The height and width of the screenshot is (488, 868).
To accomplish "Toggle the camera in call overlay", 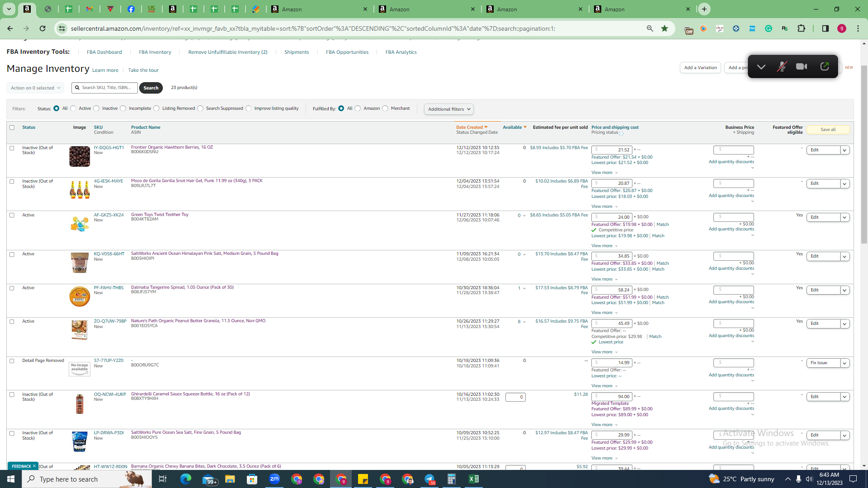I will coord(802,67).
